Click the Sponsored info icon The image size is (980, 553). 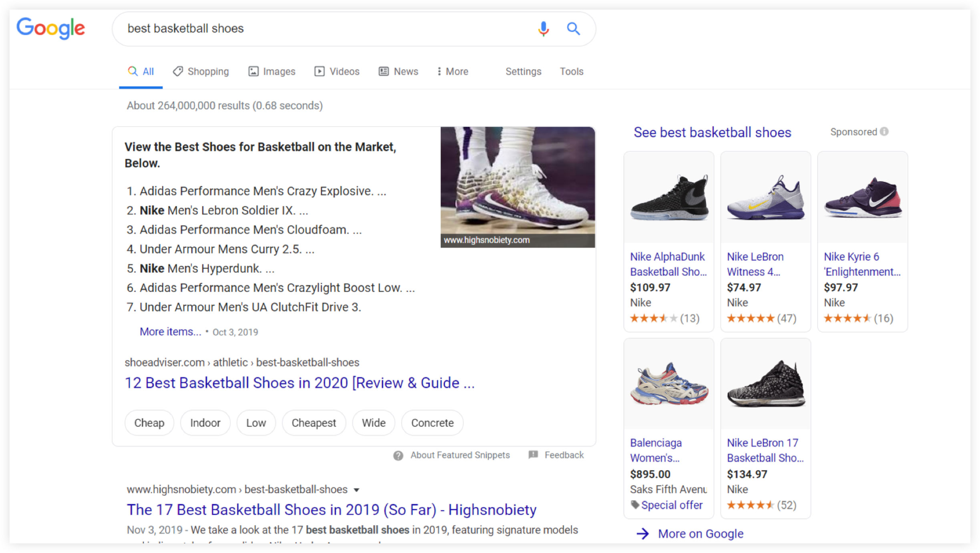tap(884, 132)
